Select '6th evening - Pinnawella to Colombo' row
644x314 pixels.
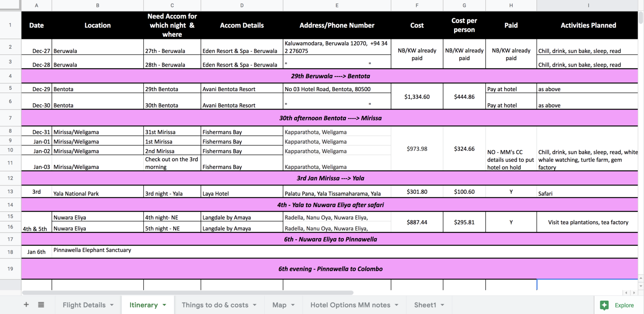[x=330, y=269]
